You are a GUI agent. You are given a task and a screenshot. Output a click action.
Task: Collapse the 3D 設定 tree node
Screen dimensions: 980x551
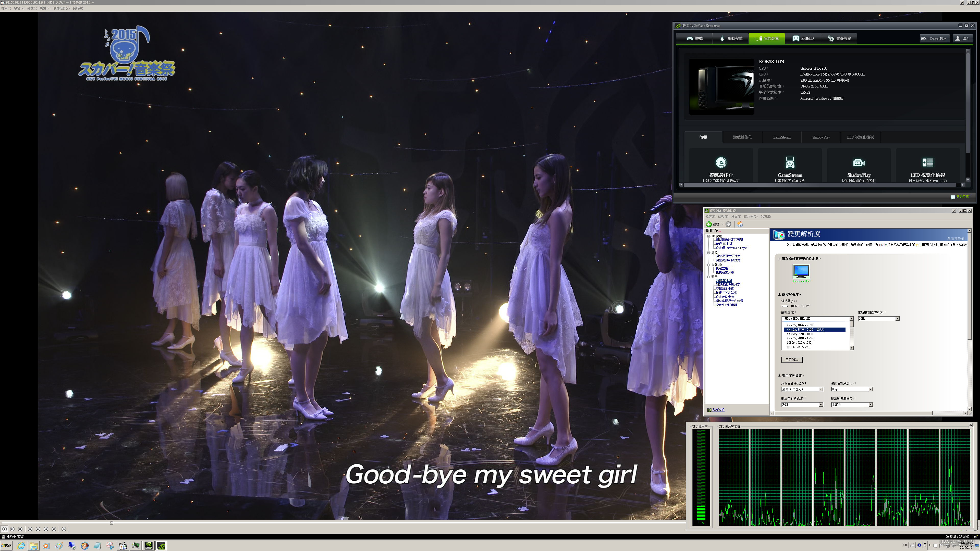709,236
